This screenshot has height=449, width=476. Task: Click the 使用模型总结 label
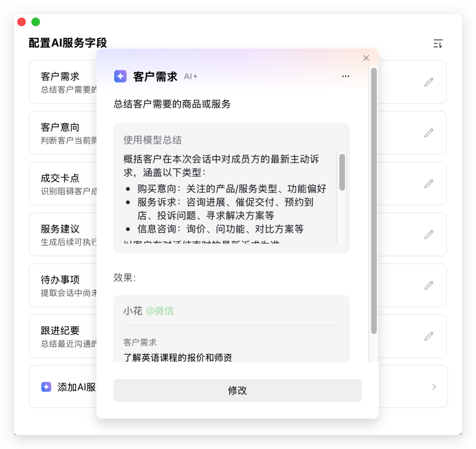click(x=152, y=140)
